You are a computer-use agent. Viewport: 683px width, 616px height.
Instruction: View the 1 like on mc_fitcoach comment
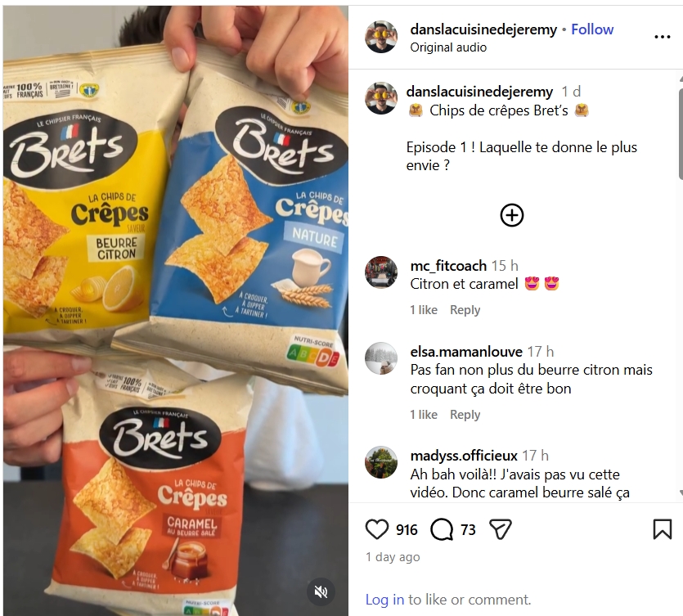point(424,310)
